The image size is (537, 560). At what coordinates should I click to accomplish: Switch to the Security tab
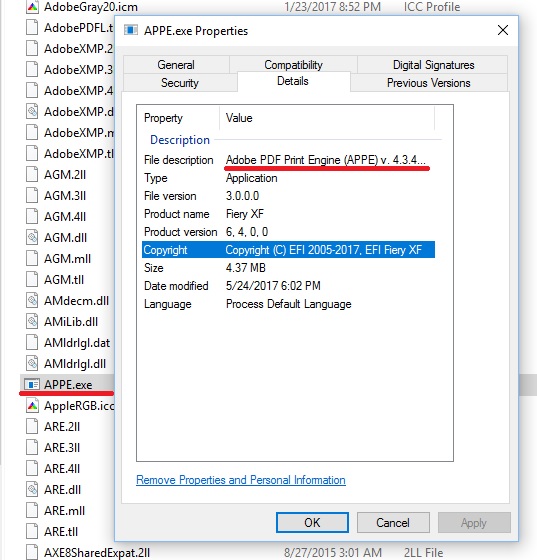point(180,82)
